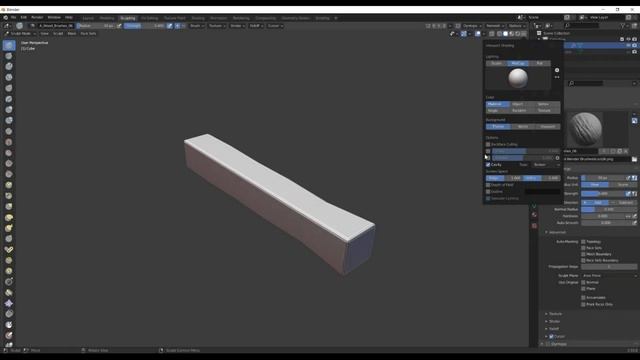Open the Falloff dropdown in header
640x360 pixels.
256,26
